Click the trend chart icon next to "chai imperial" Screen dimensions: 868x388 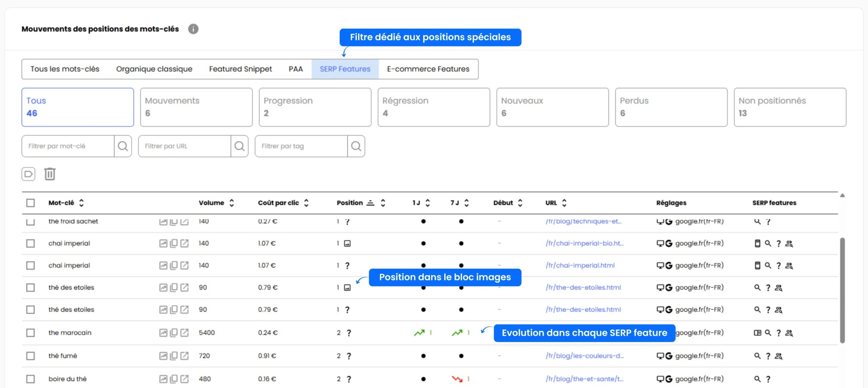163,243
